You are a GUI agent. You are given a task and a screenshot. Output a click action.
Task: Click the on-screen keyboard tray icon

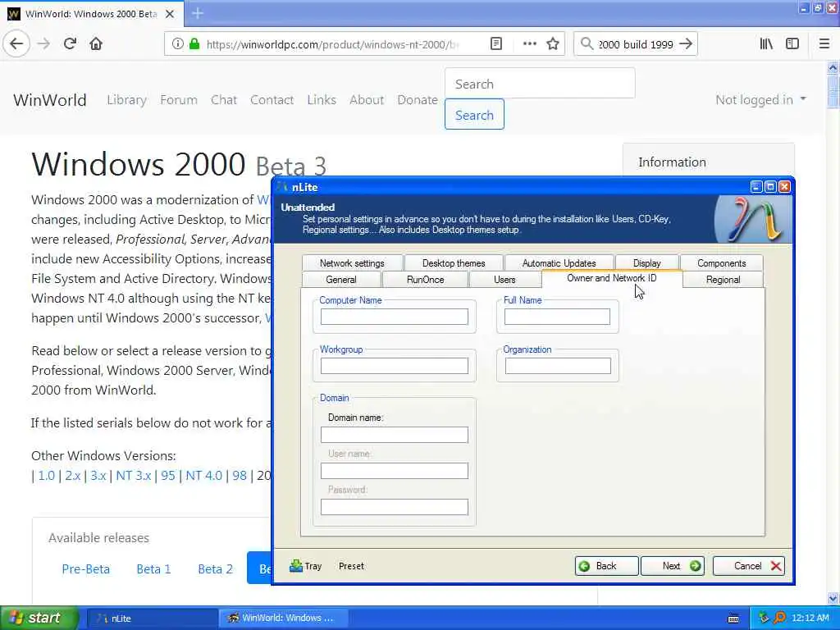(x=733, y=619)
